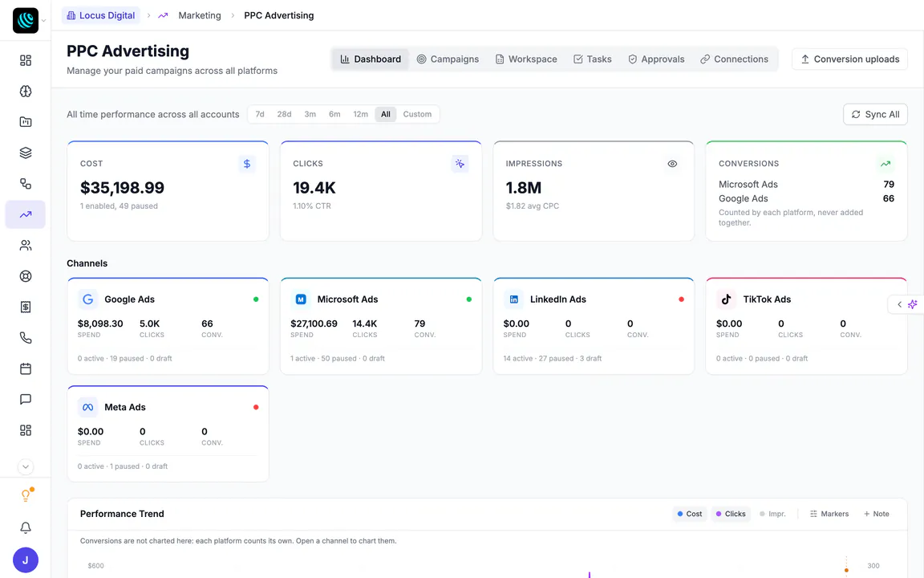Open the LinkedIn Ads channel card

coord(594,326)
